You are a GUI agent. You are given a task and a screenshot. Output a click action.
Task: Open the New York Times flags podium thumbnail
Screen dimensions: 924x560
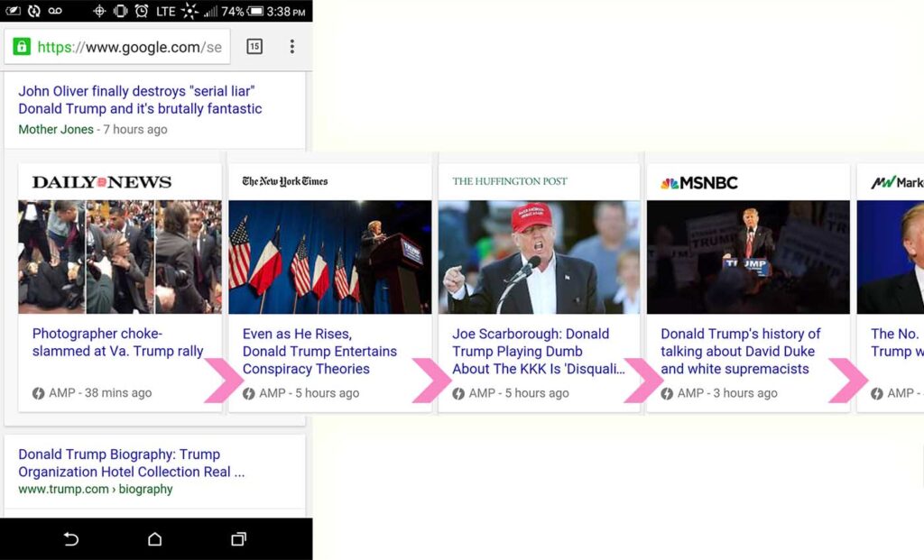pos(330,257)
